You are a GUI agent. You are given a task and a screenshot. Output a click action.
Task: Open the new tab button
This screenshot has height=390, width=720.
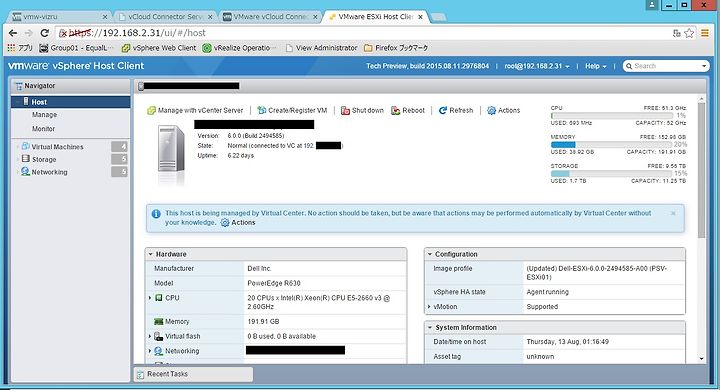pyautogui.click(x=439, y=17)
